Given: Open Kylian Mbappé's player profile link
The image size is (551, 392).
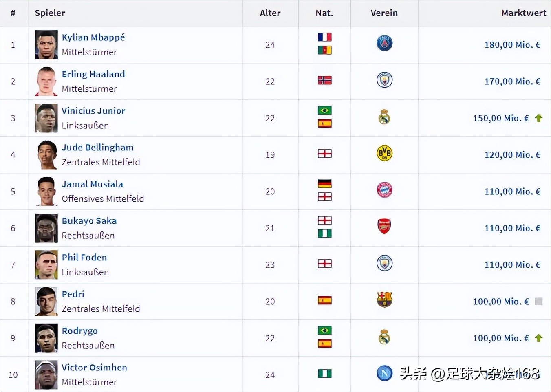Looking at the screenshot, I should [x=93, y=37].
